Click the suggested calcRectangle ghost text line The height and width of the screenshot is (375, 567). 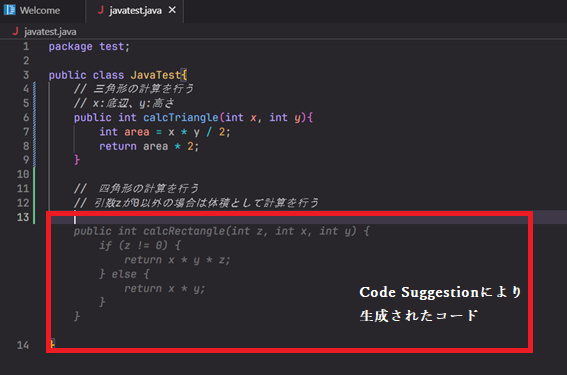(221, 231)
